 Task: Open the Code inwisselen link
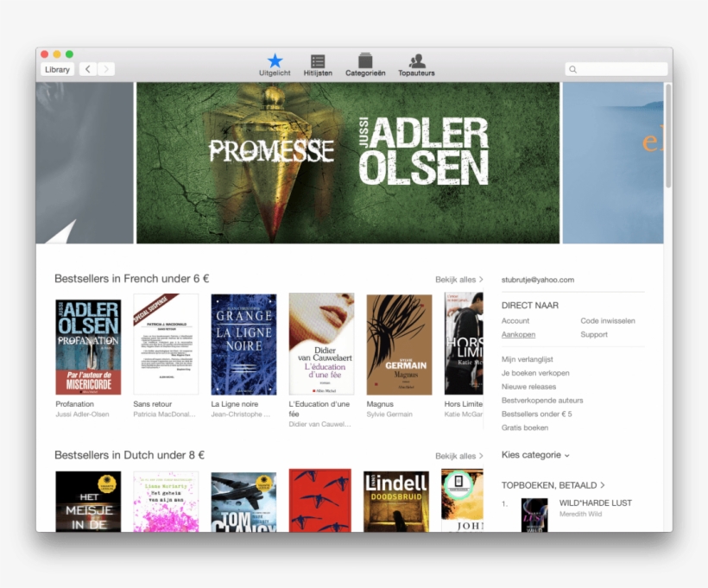coord(608,320)
